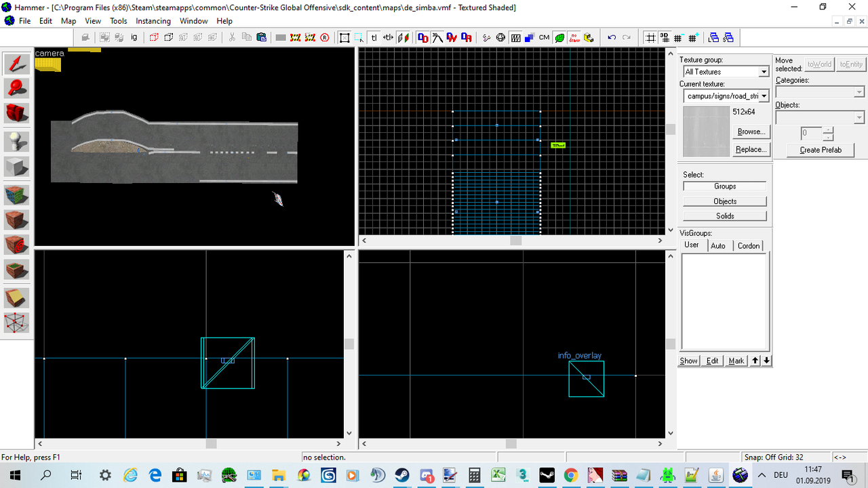Click the Load window state icon

pyautogui.click(x=713, y=38)
